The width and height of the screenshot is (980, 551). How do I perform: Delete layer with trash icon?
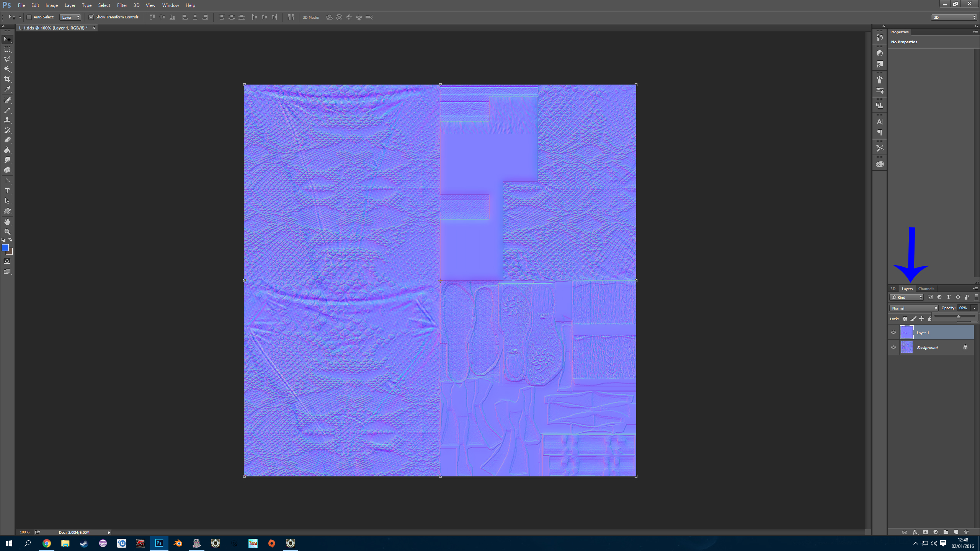tap(966, 532)
